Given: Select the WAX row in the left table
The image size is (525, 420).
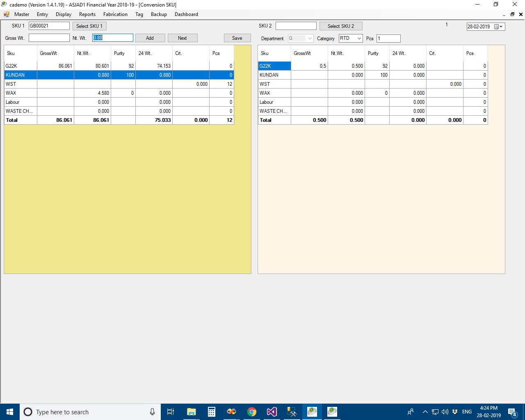Looking at the screenshot, I should click(21, 93).
